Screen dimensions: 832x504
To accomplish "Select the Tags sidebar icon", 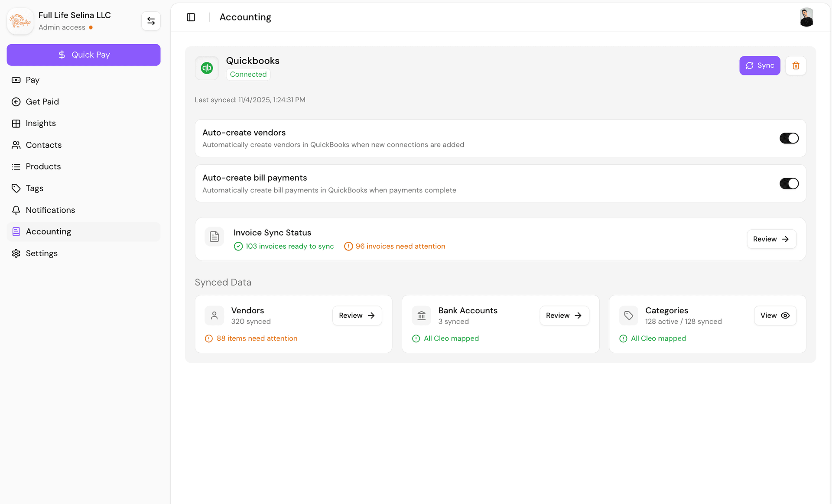I will (x=16, y=188).
